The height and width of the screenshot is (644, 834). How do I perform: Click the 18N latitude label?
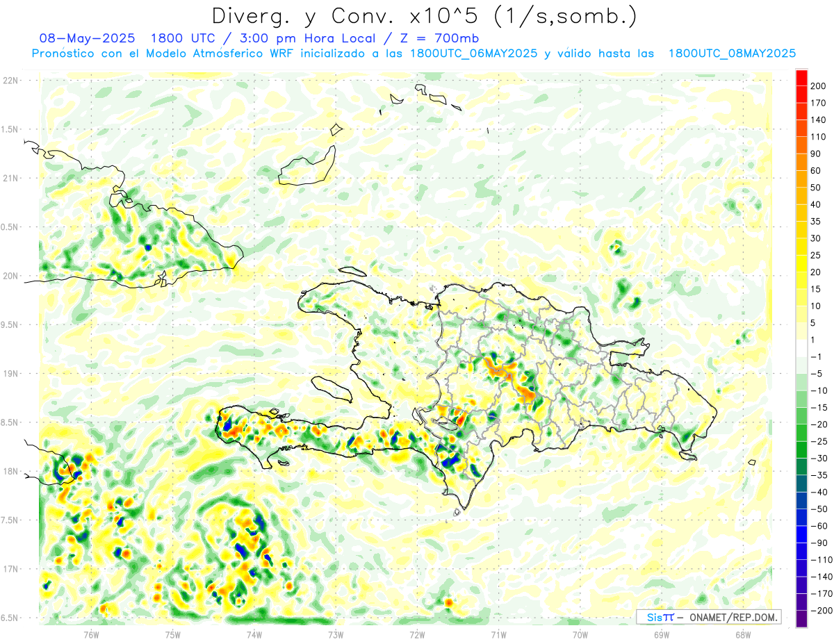tap(10, 471)
